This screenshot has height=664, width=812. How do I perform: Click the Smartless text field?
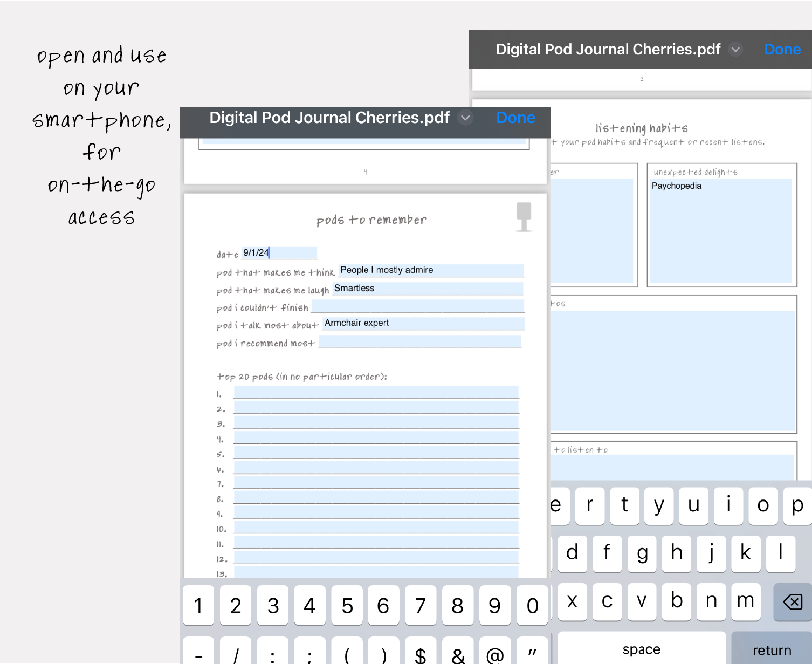(427, 289)
